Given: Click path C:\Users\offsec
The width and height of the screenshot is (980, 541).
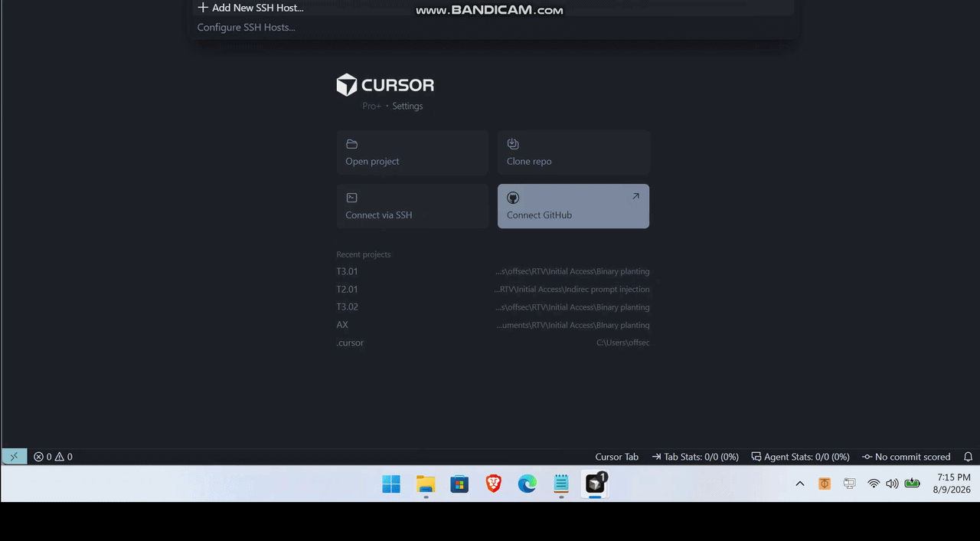Looking at the screenshot, I should coord(622,343).
